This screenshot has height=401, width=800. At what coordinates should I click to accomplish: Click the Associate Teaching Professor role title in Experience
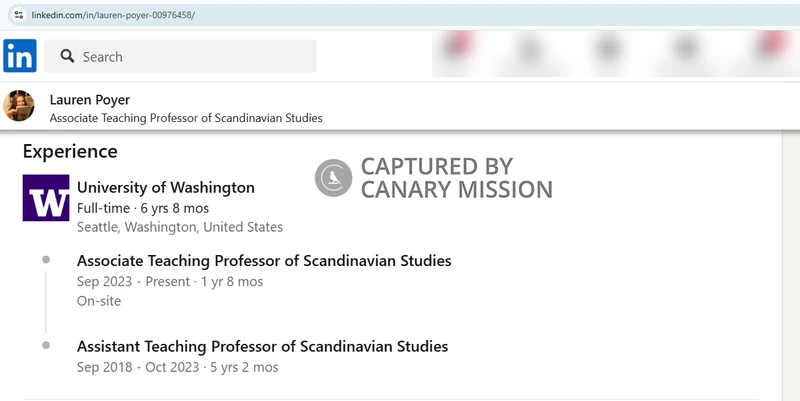[x=264, y=261]
